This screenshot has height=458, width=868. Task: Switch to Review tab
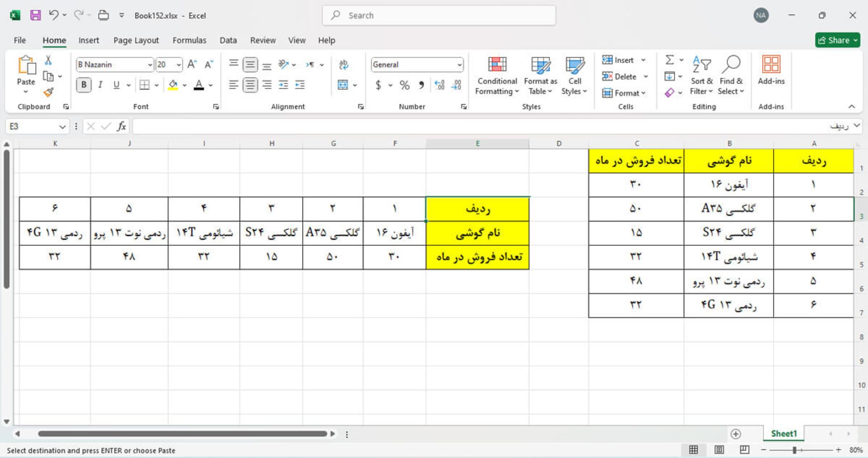pos(263,40)
